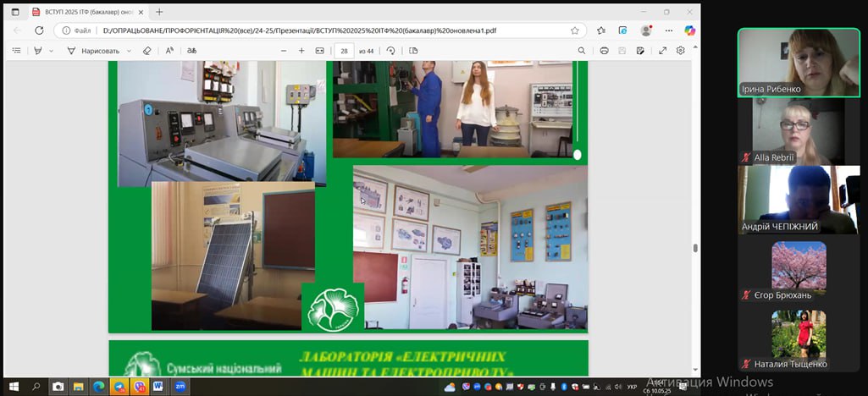Click the PDF vertical scrollbar thumb

695,248
